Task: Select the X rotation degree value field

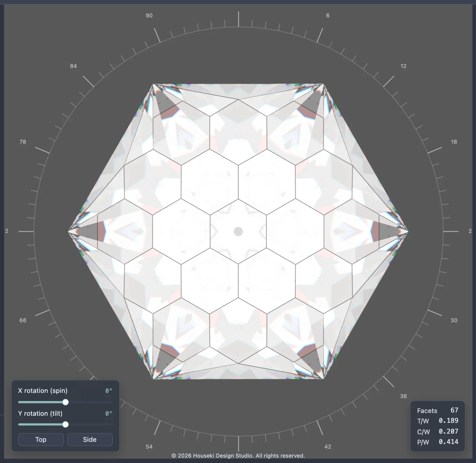Action: tap(109, 391)
